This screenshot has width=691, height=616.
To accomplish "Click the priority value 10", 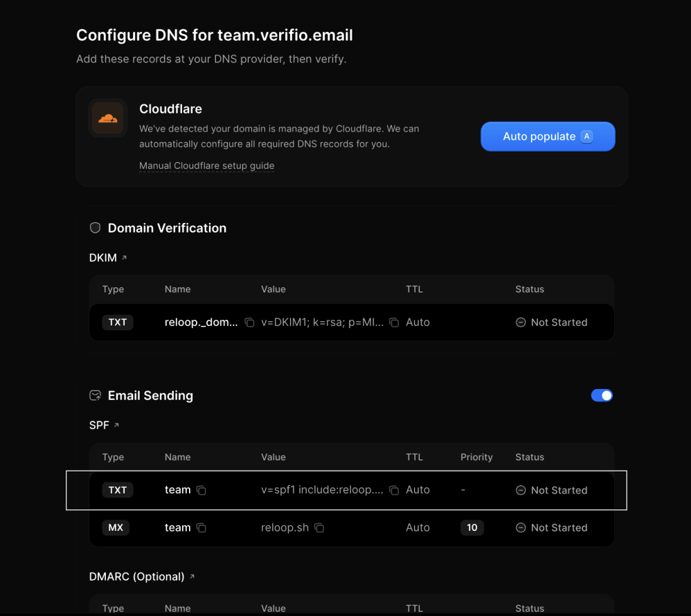I will point(472,527).
